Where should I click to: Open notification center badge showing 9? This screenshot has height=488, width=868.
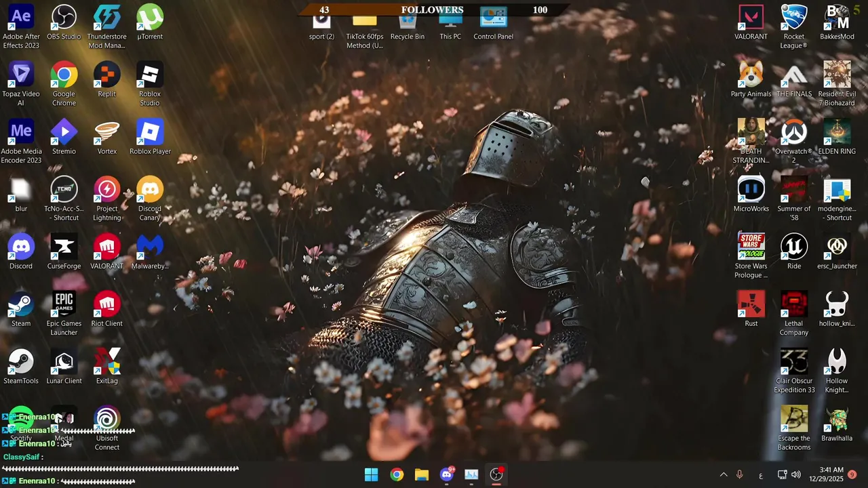click(852, 474)
